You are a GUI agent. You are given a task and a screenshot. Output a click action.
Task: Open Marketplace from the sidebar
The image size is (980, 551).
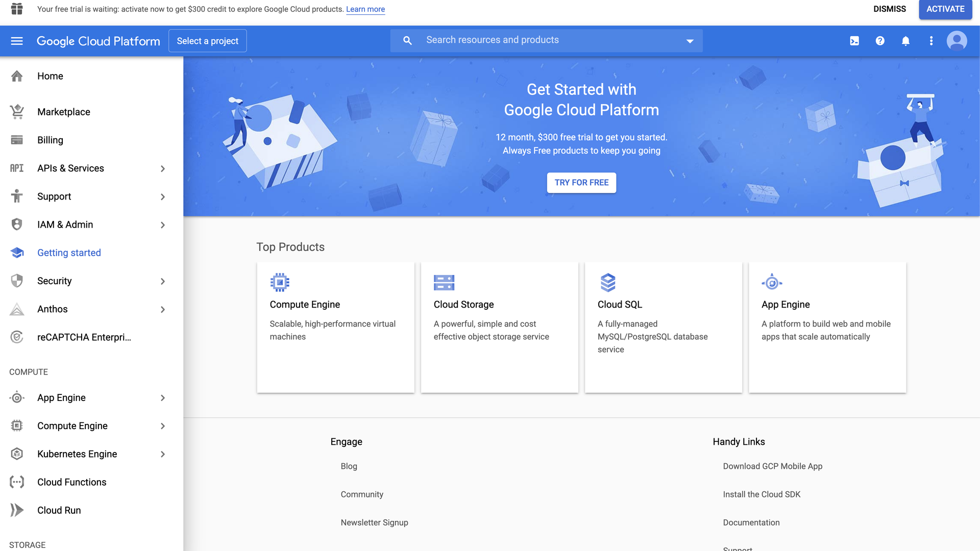coord(63,112)
